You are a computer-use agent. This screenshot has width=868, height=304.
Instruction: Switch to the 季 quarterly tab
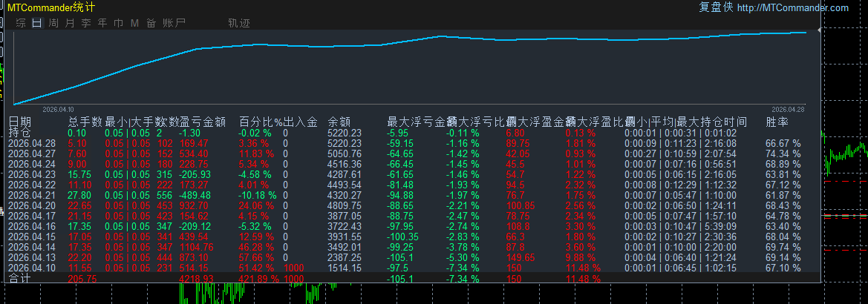tap(86, 23)
